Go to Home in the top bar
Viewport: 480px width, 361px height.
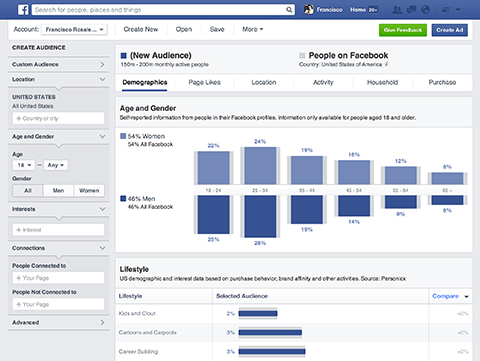pyautogui.click(x=358, y=10)
